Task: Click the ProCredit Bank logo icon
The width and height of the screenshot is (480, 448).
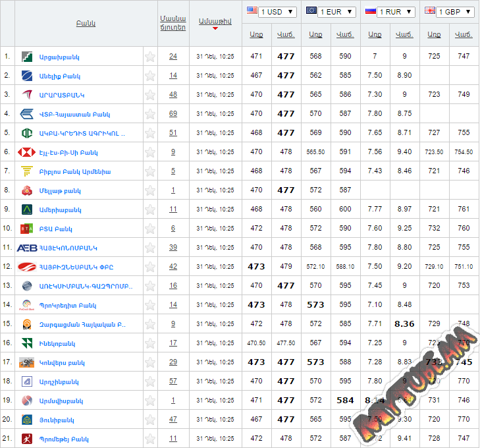Action: 26,305
